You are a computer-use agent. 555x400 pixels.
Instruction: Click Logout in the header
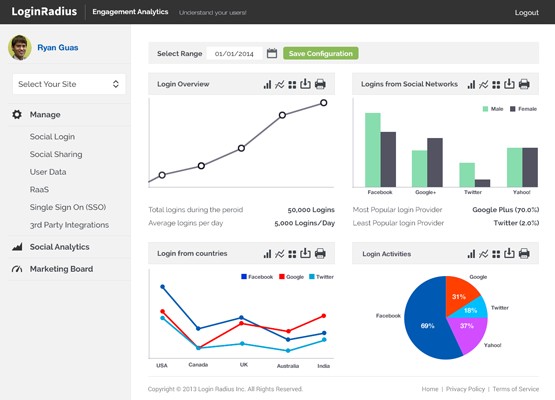pos(527,12)
